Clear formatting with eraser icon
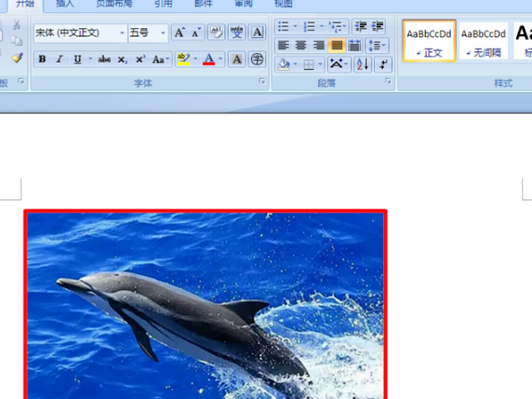532x399 pixels. pyautogui.click(x=216, y=33)
